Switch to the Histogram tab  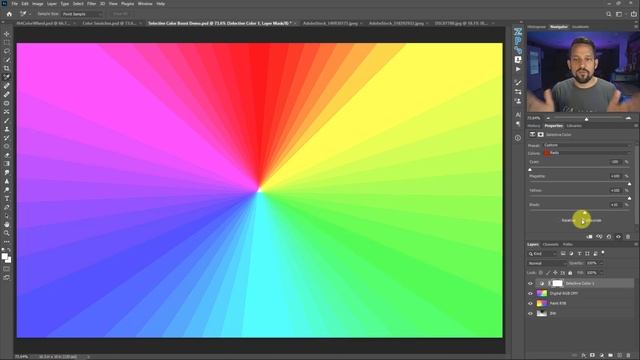(x=536, y=27)
